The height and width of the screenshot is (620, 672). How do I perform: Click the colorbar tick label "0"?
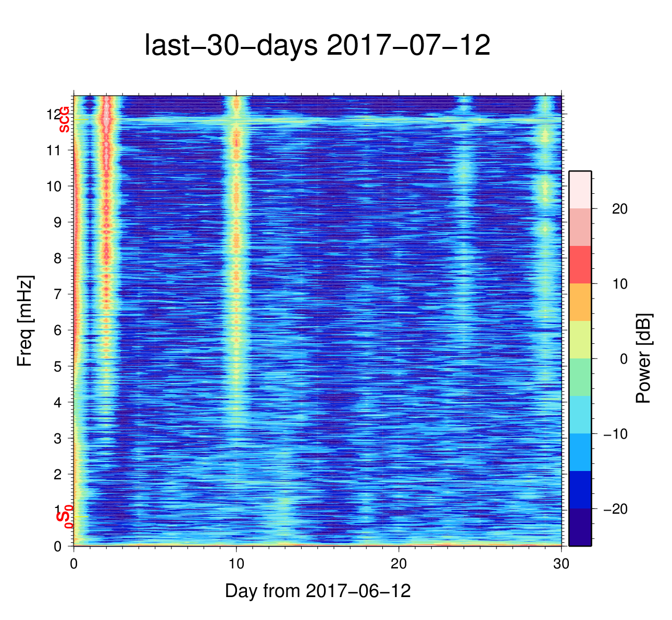point(623,359)
